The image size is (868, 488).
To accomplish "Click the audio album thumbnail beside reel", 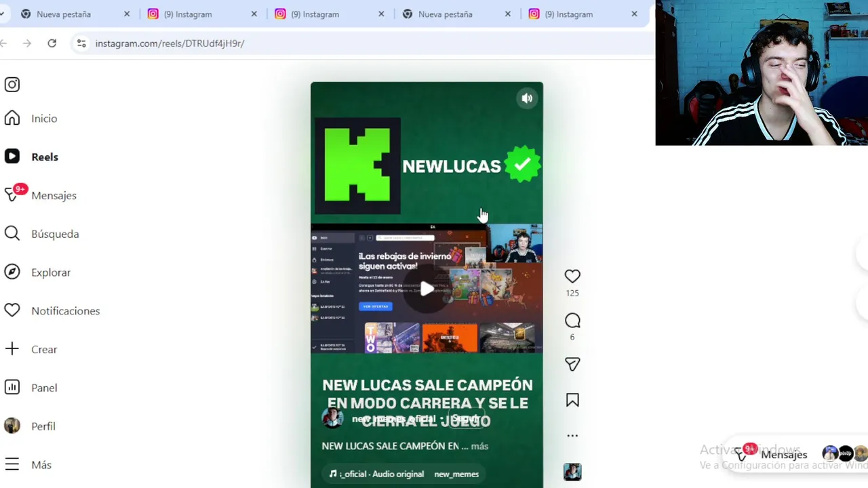I will [572, 472].
